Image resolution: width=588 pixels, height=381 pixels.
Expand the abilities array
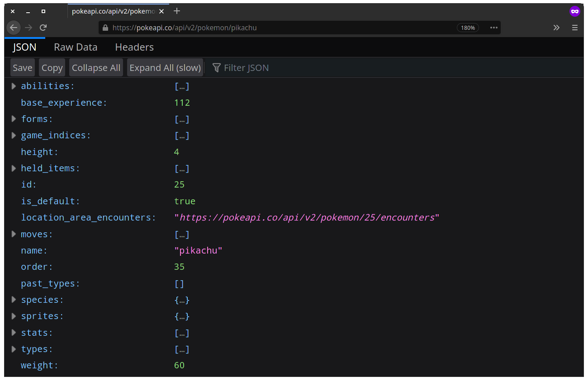tap(14, 86)
